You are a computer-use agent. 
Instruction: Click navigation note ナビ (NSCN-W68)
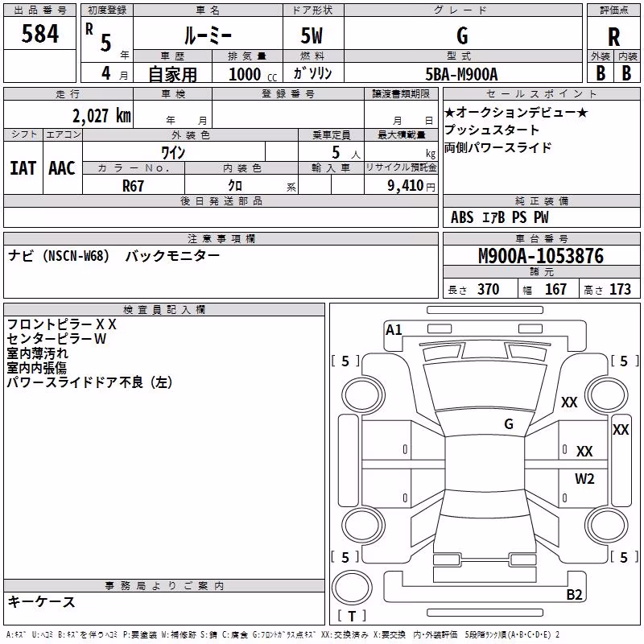59,255
